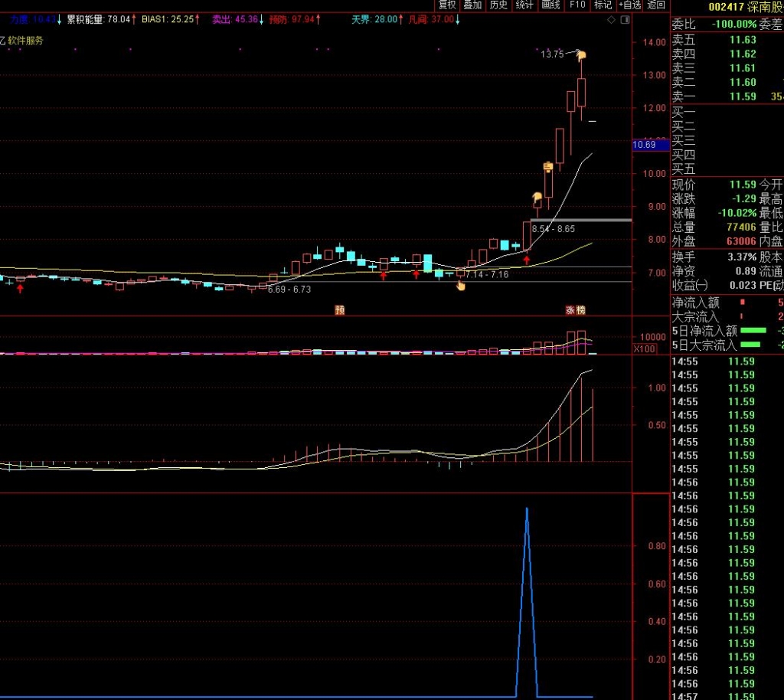The image size is (784, 700).
Task: Open F10 company information
Action: pyautogui.click(x=577, y=5)
